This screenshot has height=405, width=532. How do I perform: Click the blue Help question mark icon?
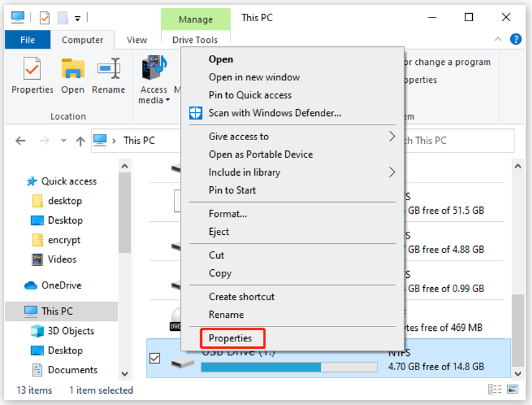pyautogui.click(x=515, y=39)
